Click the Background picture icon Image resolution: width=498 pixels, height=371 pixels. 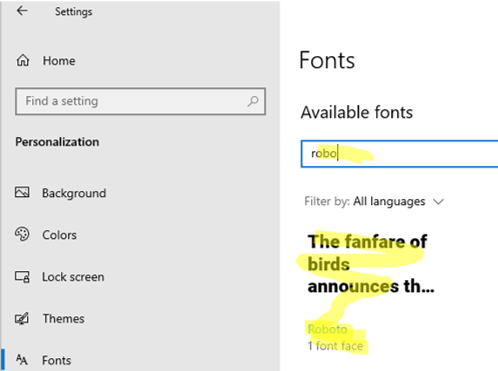[22, 192]
